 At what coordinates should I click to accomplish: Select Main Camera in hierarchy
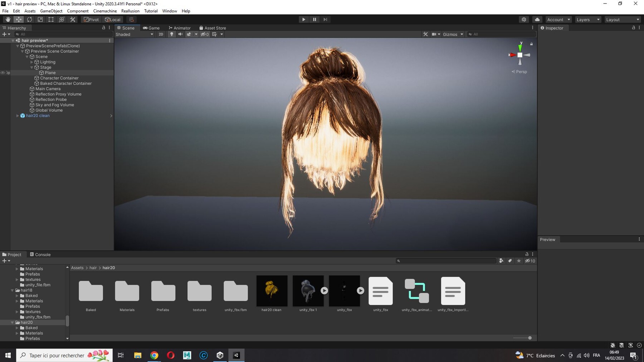(48, 89)
